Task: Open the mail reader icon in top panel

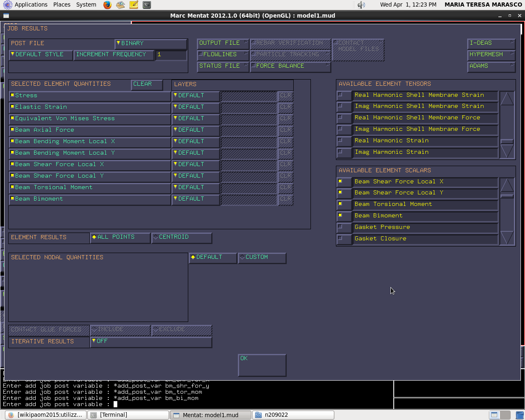Action: [x=121, y=5]
